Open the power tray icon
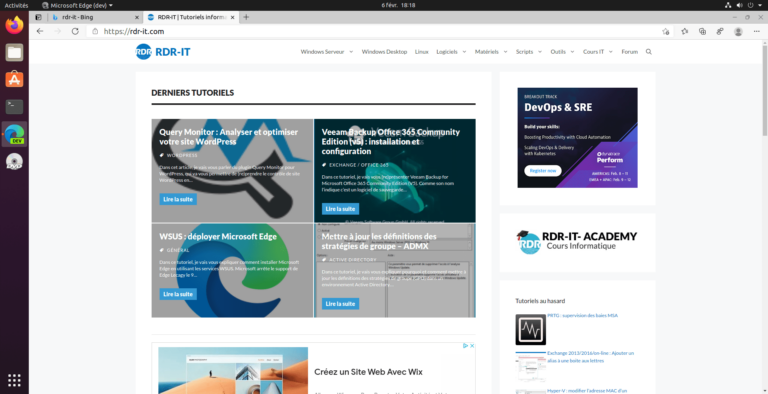Image resolution: width=768 pixels, height=394 pixels. (751, 5)
